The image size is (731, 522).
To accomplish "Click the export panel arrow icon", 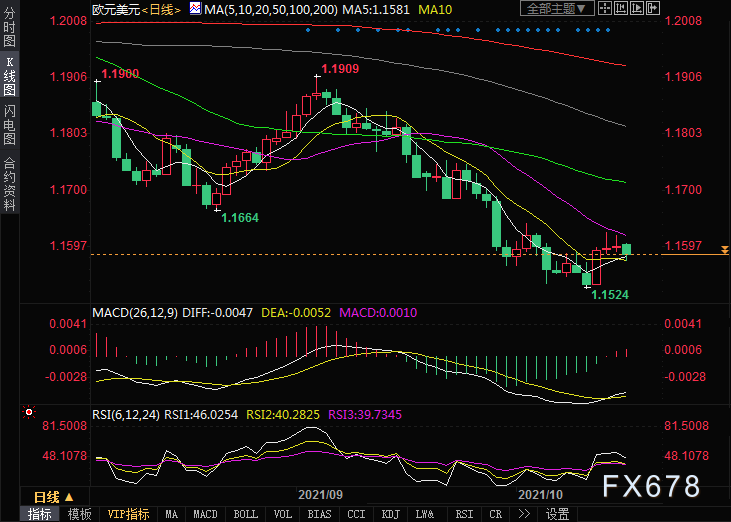I will (653, 8).
